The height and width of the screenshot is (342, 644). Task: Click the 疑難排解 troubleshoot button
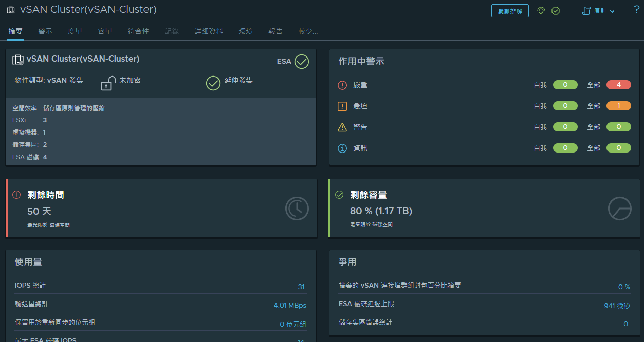pyautogui.click(x=510, y=11)
